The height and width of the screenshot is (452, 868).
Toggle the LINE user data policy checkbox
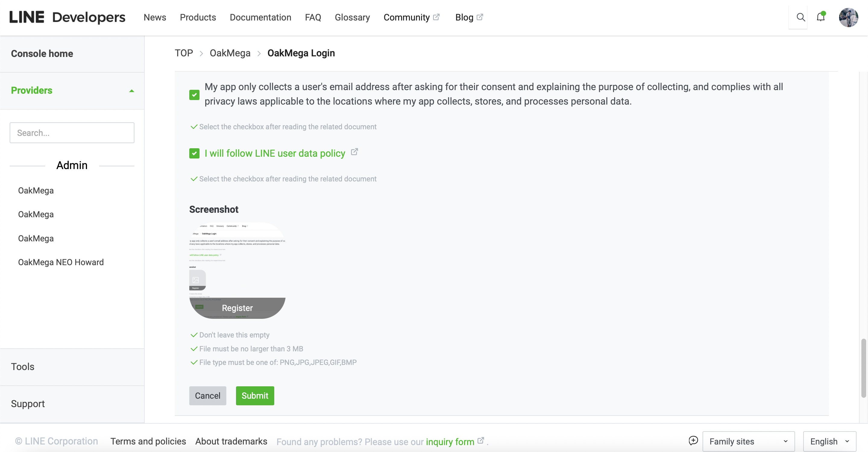pyautogui.click(x=194, y=153)
